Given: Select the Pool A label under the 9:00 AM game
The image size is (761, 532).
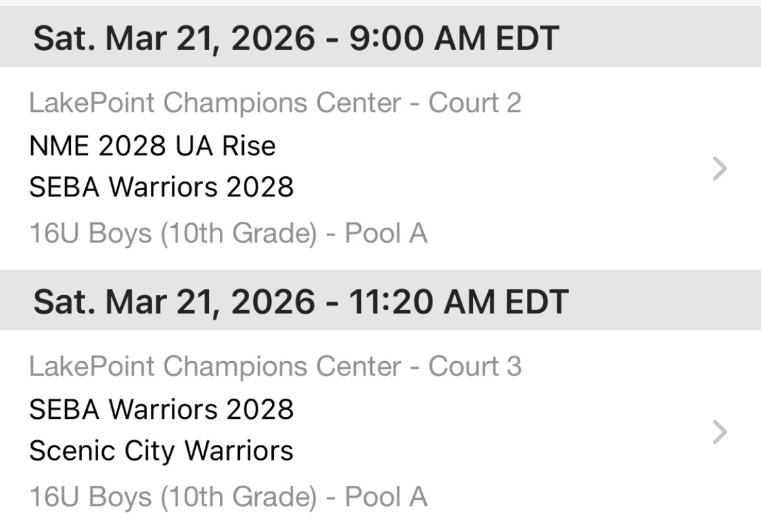Looking at the screenshot, I should [x=386, y=233].
